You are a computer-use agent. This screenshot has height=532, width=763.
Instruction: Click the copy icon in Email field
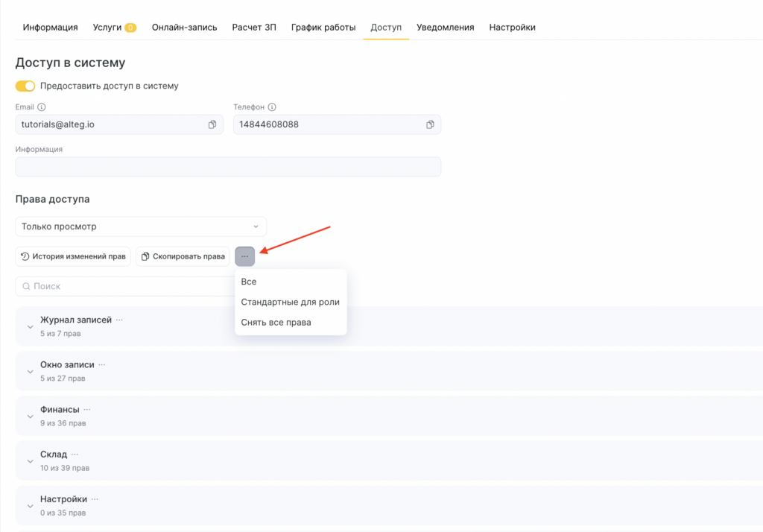(x=212, y=124)
